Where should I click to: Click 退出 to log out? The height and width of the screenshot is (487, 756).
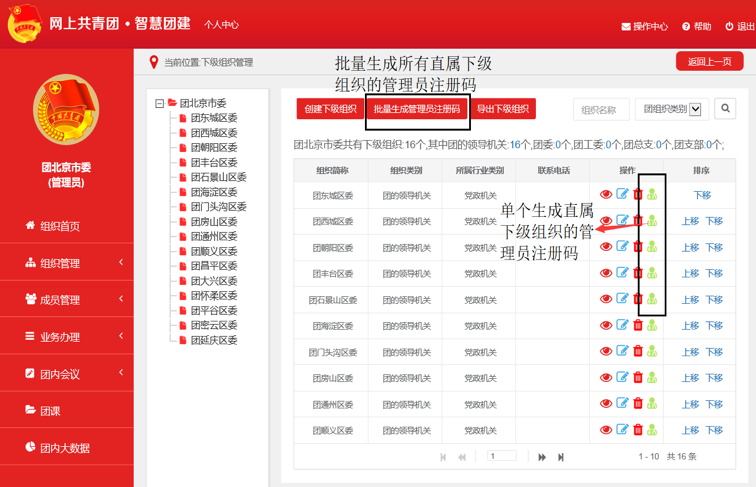tap(740, 27)
